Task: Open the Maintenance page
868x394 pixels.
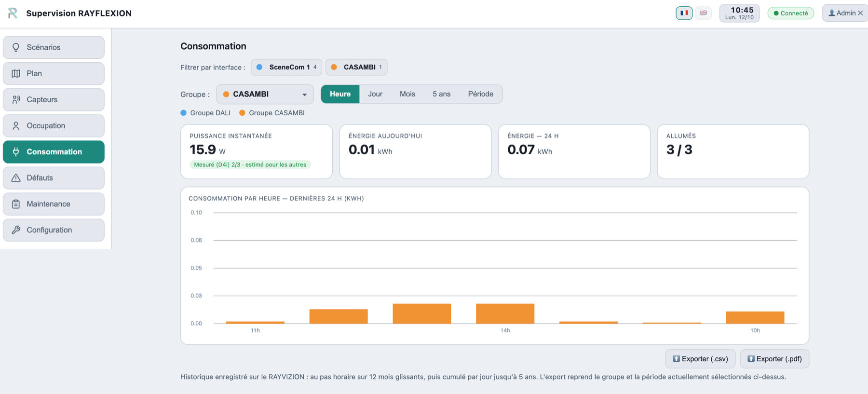Action: pos(54,204)
